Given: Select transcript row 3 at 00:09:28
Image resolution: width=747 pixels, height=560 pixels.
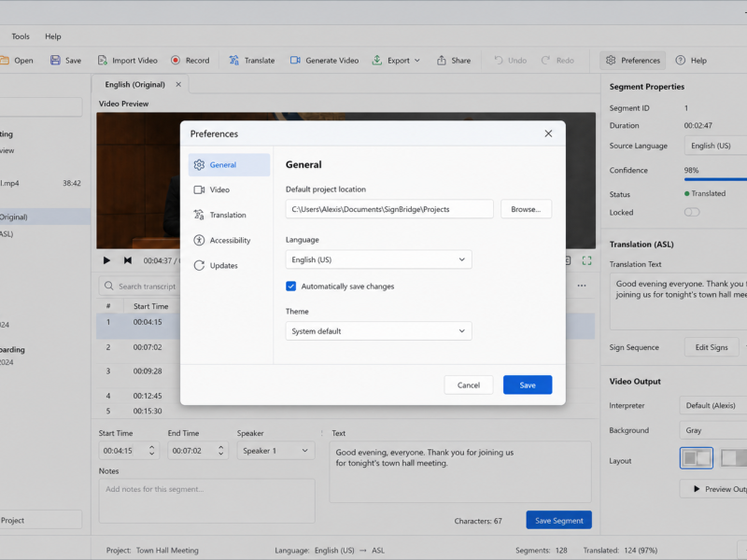Looking at the screenshot, I should click(138, 371).
